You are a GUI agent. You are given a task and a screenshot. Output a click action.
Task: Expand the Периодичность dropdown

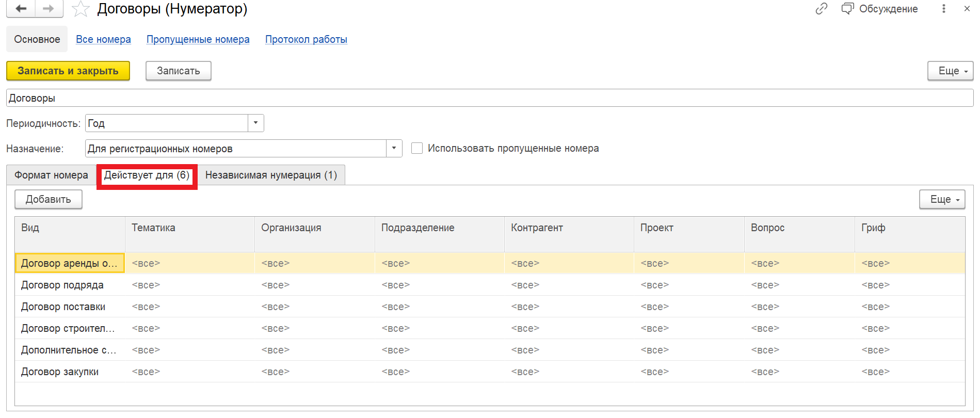255,123
